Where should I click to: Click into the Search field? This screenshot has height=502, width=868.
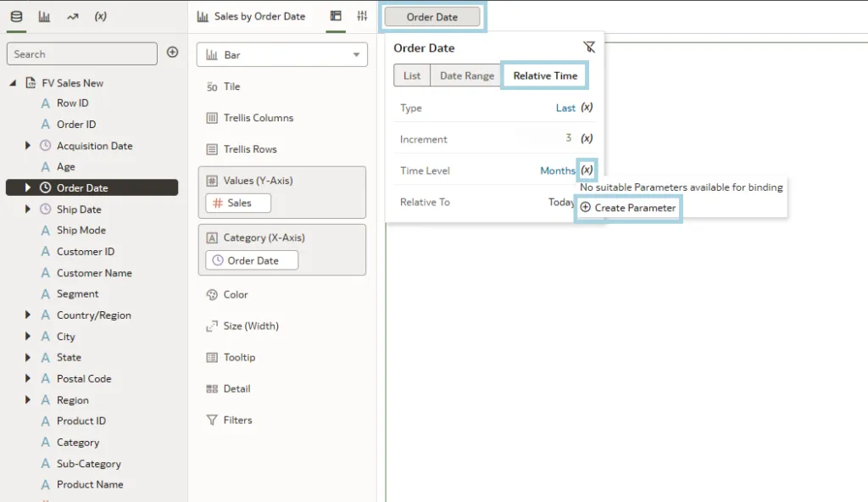pyautogui.click(x=82, y=54)
